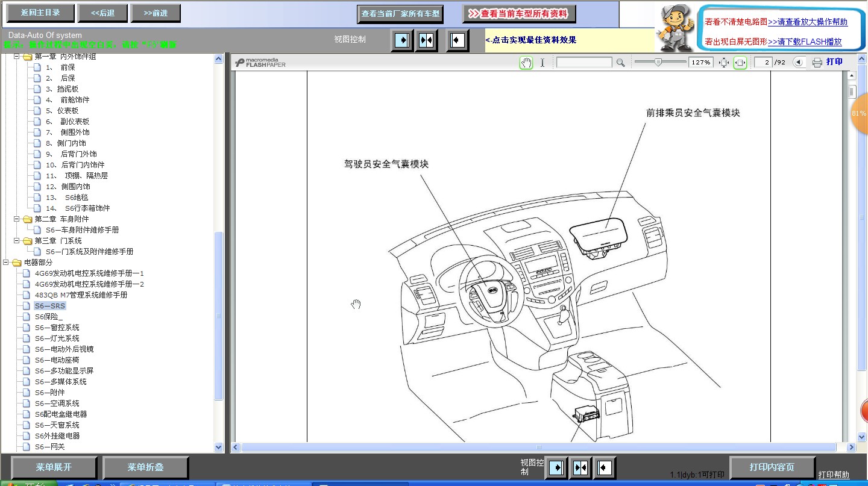Open the S6—电动外后视镜 entry
Image resolution: width=868 pixels, height=486 pixels.
click(64, 349)
